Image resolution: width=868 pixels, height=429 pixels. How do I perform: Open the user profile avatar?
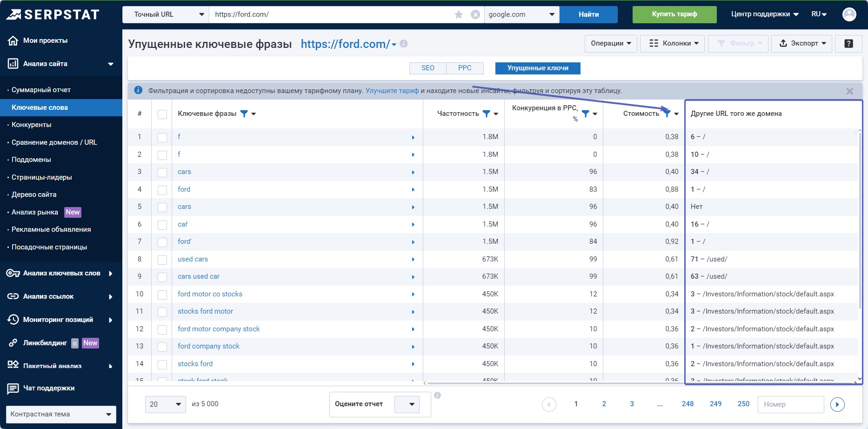tap(849, 14)
